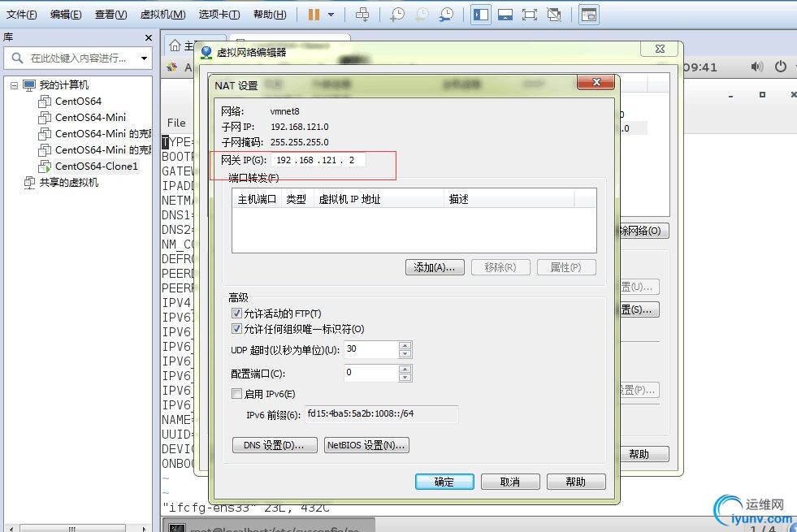Confirm NAT settings with 确定 button
The image size is (797, 532).
444,482
